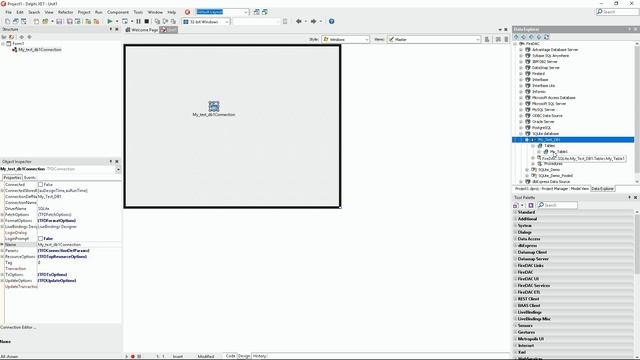Click the form orientation icon right of View combo
This screenshot has height=360, width=640.
point(487,40)
